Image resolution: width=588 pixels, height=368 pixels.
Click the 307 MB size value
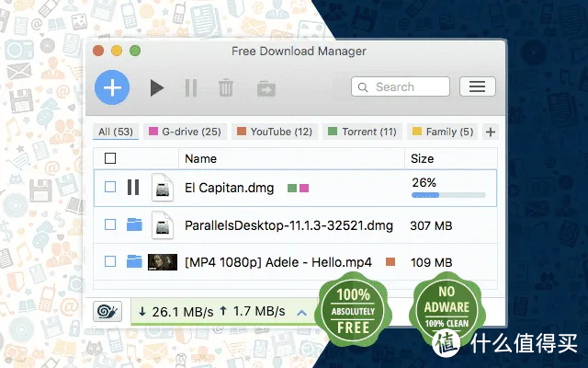[x=431, y=225]
